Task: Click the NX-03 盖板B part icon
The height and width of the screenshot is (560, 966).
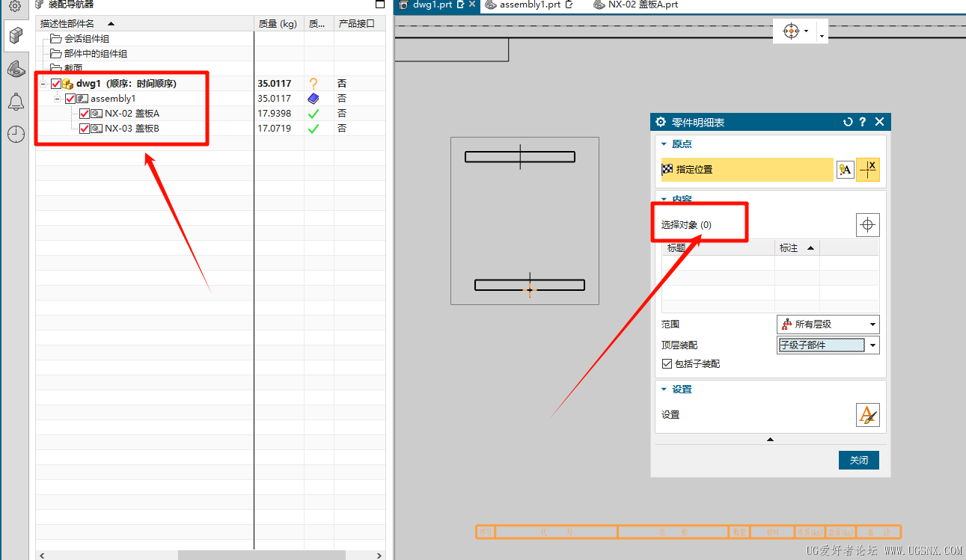Action: point(97,129)
